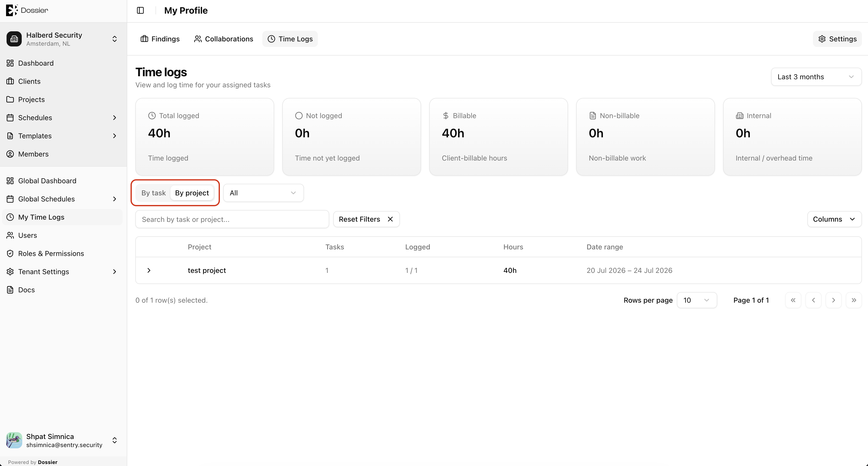Click the Dossier logo

click(27, 10)
